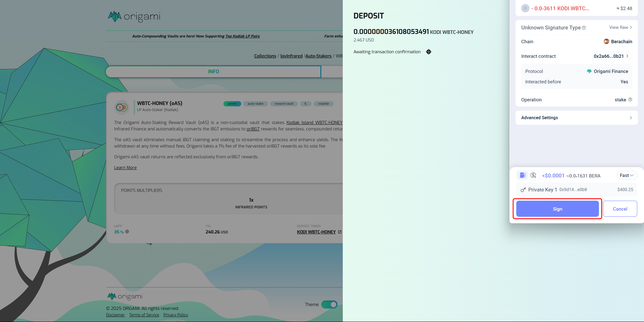Click the points tag pill

[x=232, y=104]
